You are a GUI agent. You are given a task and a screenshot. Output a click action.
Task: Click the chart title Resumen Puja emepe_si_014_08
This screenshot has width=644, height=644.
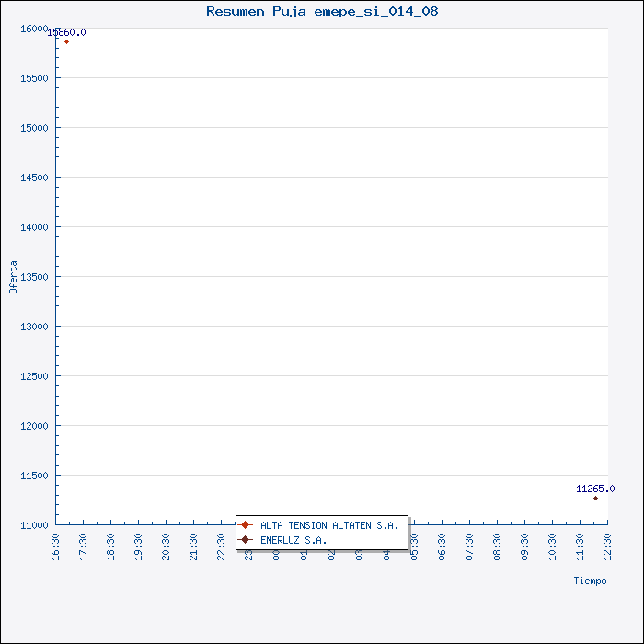point(322,11)
